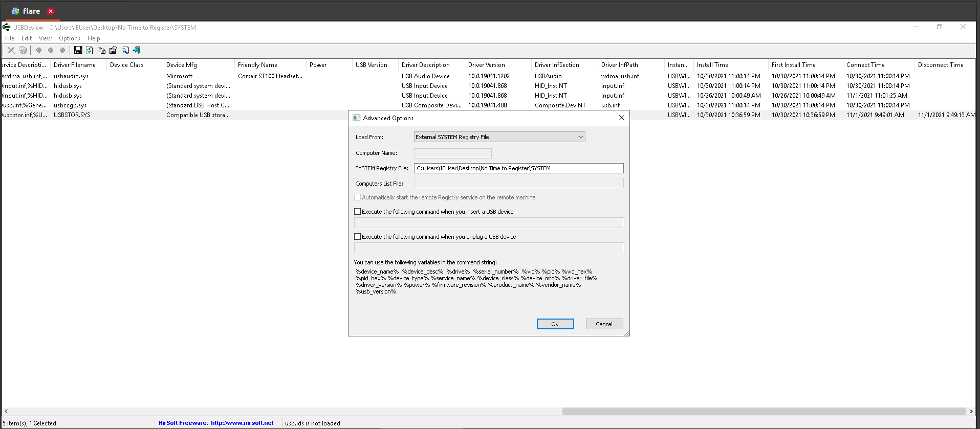Click disconnect time 11/1/2021 9:49:13 AM cell

click(x=947, y=115)
